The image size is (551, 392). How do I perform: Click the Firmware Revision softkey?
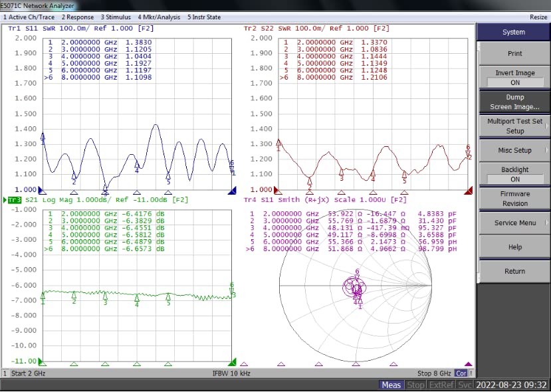(514, 199)
